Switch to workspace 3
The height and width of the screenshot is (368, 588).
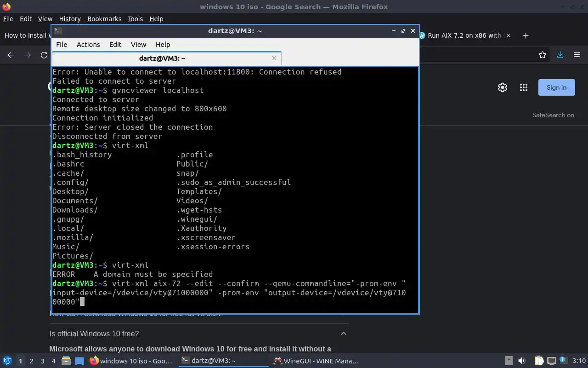point(42,361)
